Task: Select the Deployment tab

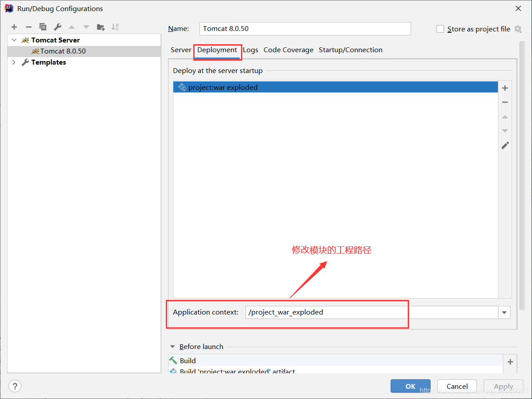Action: (x=217, y=50)
